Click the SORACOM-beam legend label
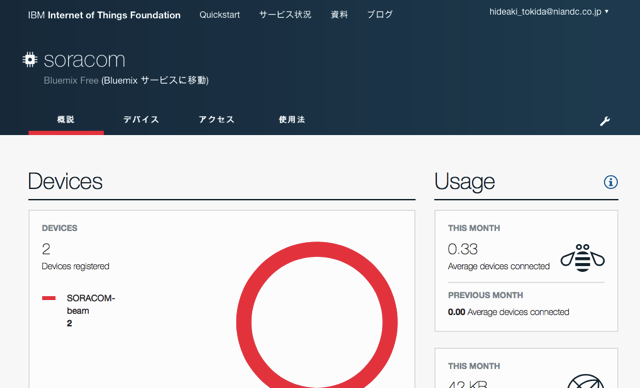 coord(91,304)
